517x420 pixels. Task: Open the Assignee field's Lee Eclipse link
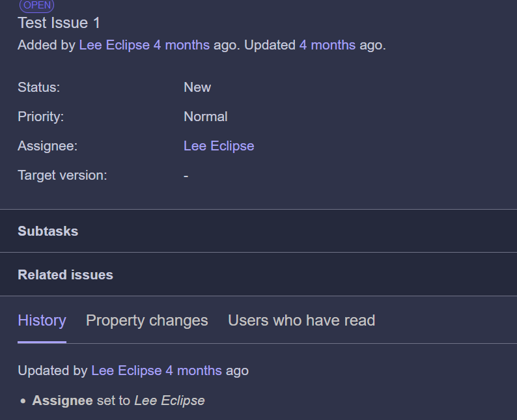219,146
